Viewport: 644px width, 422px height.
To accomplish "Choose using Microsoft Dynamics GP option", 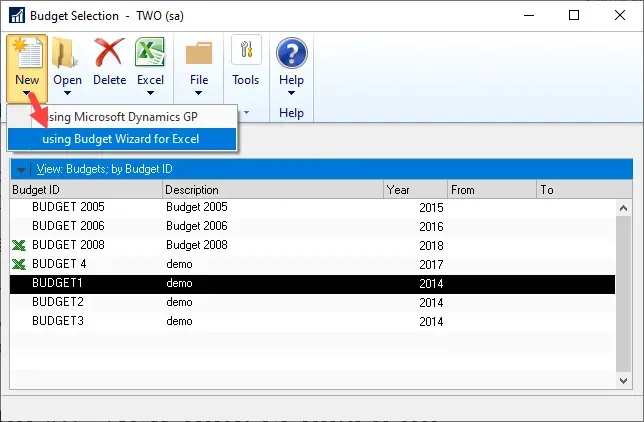I will coord(121,116).
